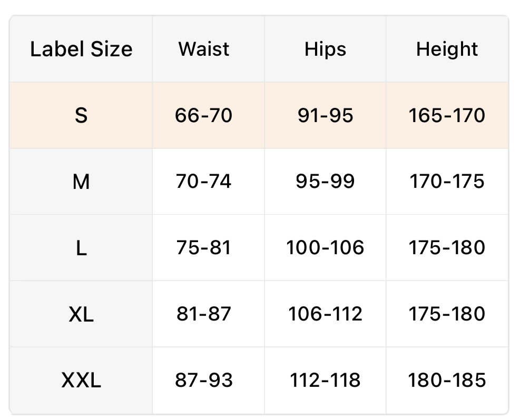Click waist value 75-81

pos(204,248)
